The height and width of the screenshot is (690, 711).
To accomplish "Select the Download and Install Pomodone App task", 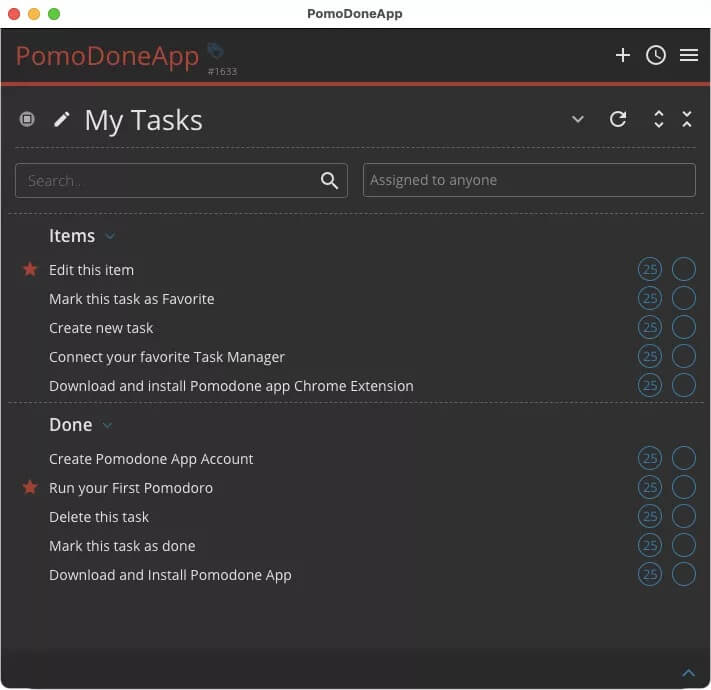I will tap(170, 575).
